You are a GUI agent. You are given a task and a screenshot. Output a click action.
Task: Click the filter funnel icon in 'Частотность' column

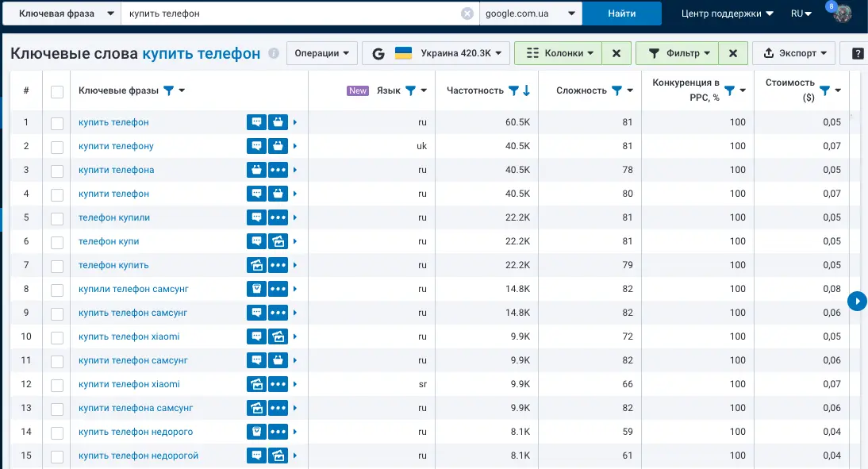pyautogui.click(x=513, y=90)
